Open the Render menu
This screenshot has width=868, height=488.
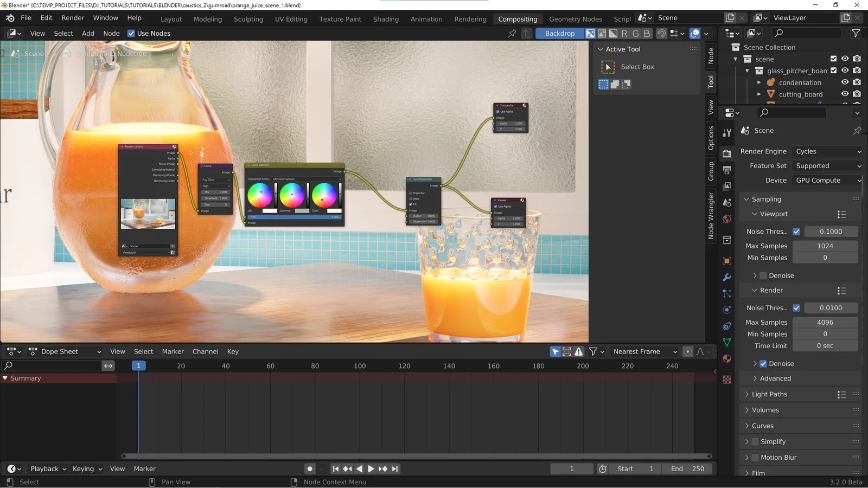click(73, 17)
